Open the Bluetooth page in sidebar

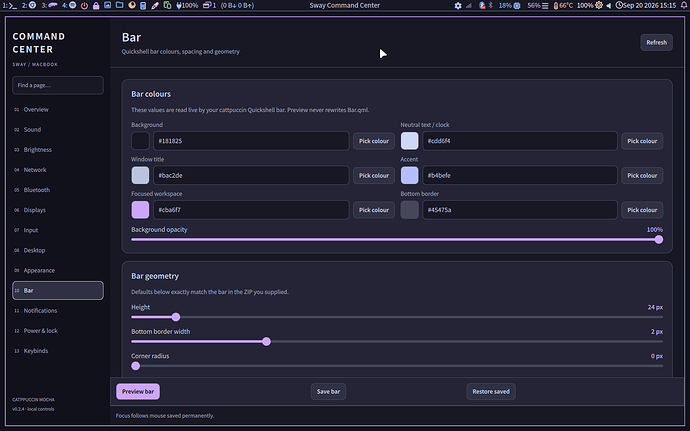click(58, 190)
